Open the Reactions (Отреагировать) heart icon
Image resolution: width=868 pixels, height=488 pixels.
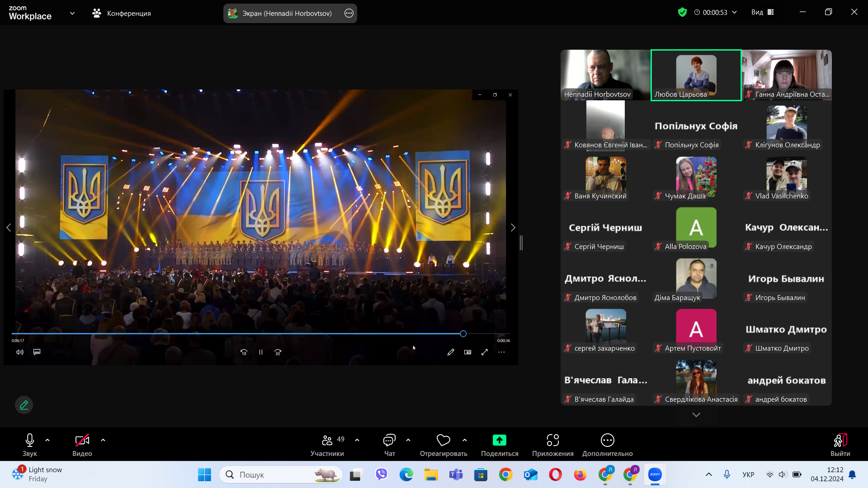pyautogui.click(x=443, y=440)
